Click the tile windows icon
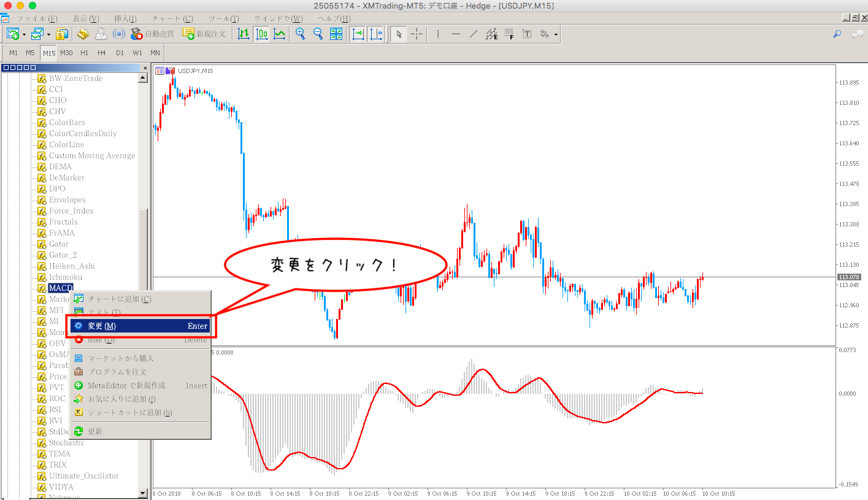Image resolution: width=868 pixels, height=500 pixels. point(336,34)
